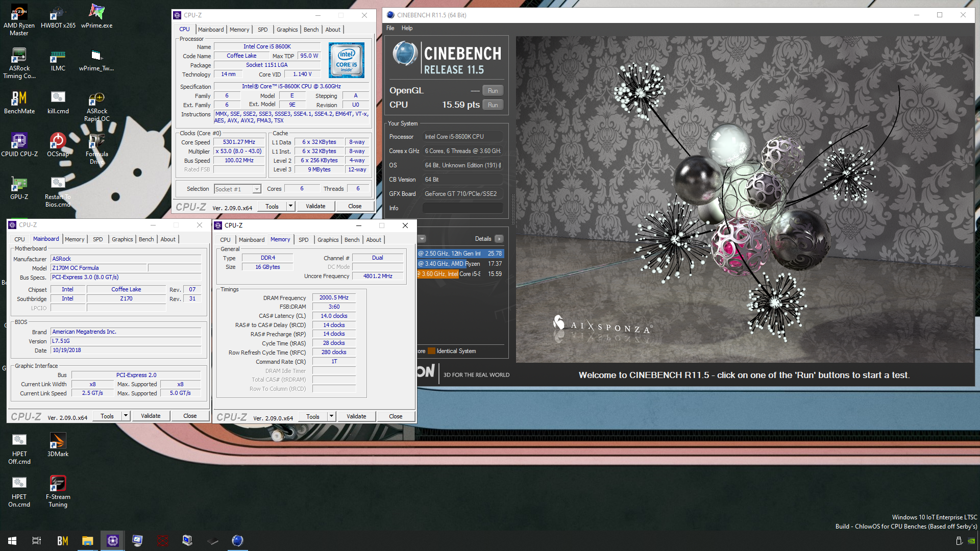Click the GFX Board value GeForce GT 710
Image resolution: width=980 pixels, height=551 pixels.
(462, 194)
